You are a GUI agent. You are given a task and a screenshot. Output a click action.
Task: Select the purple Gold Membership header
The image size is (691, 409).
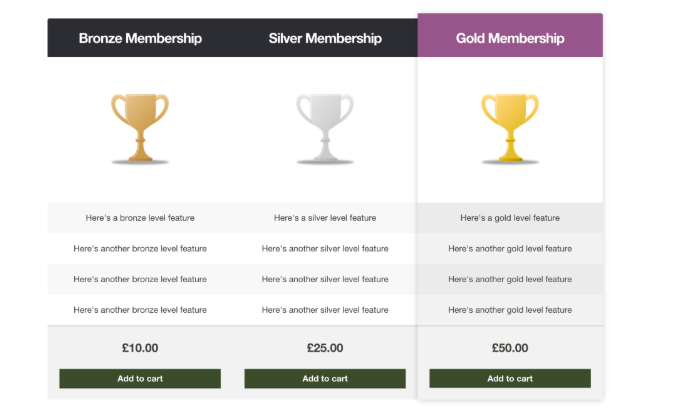pyautogui.click(x=510, y=38)
